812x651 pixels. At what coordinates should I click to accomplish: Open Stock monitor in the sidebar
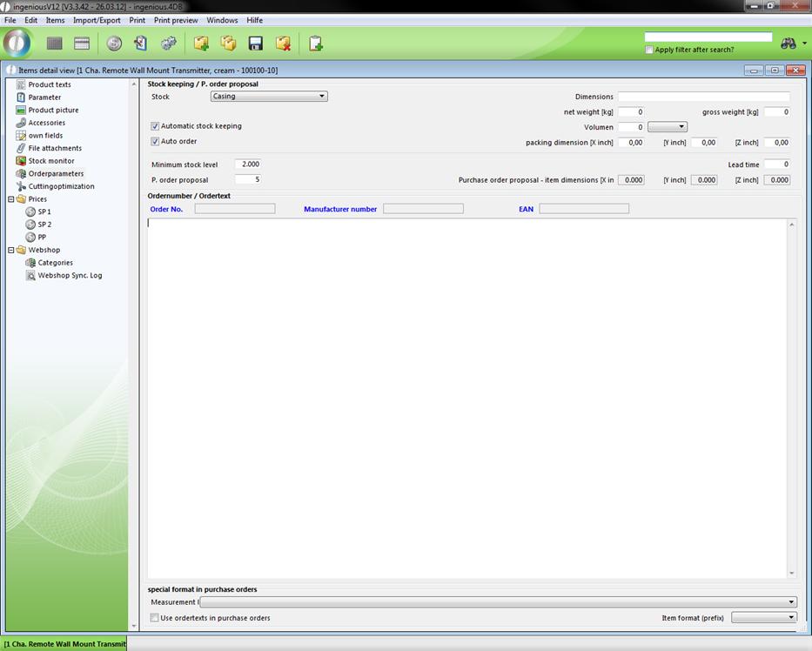pyautogui.click(x=50, y=161)
